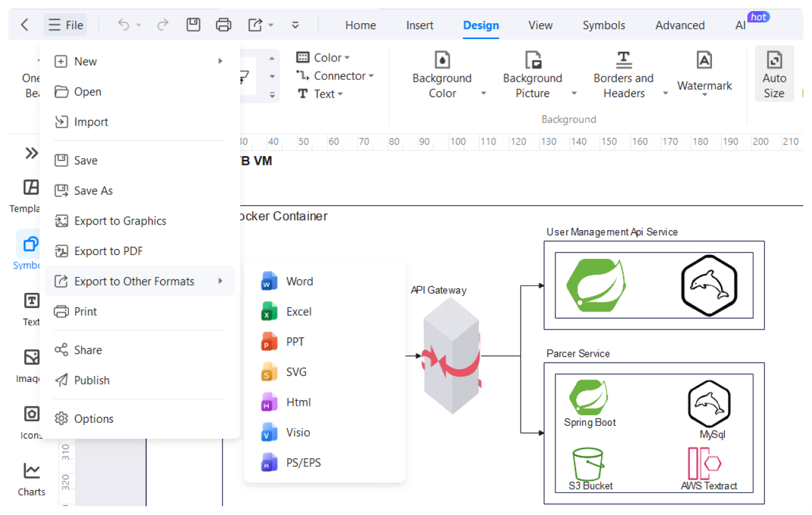The image size is (812, 515).
Task: Select Share in the File menu
Action: coord(140,350)
